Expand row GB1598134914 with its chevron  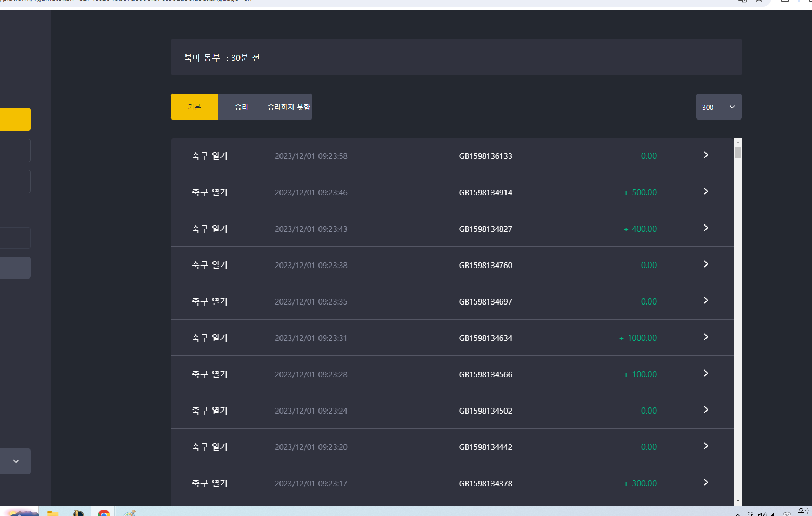(x=706, y=191)
